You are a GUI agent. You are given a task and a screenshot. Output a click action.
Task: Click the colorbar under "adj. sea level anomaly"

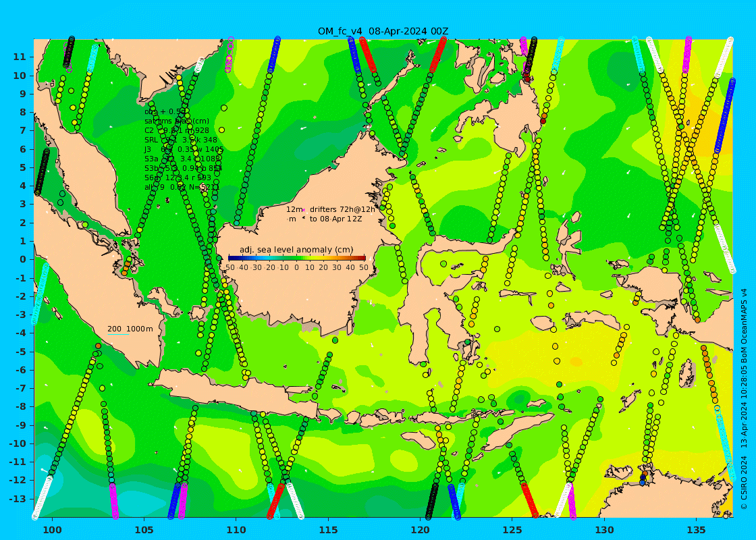point(296,258)
